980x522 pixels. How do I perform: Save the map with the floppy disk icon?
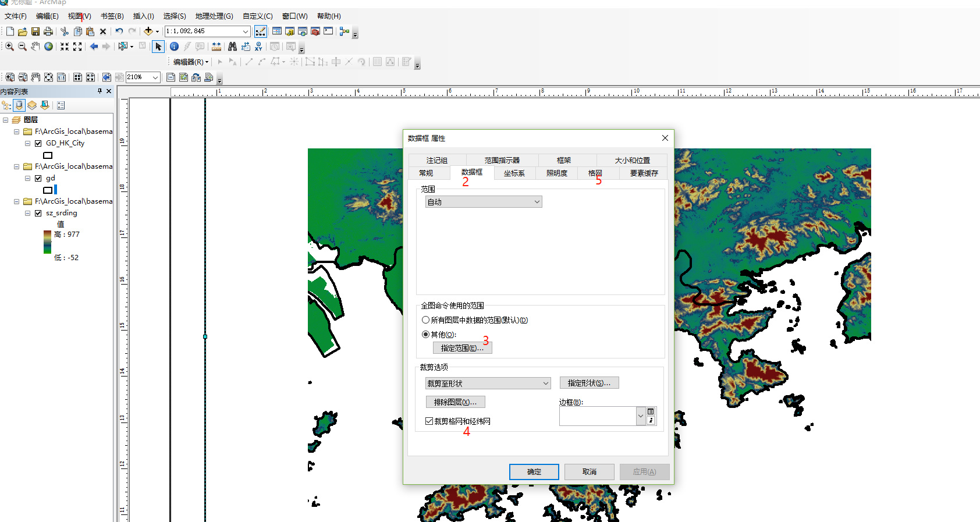pyautogui.click(x=35, y=31)
